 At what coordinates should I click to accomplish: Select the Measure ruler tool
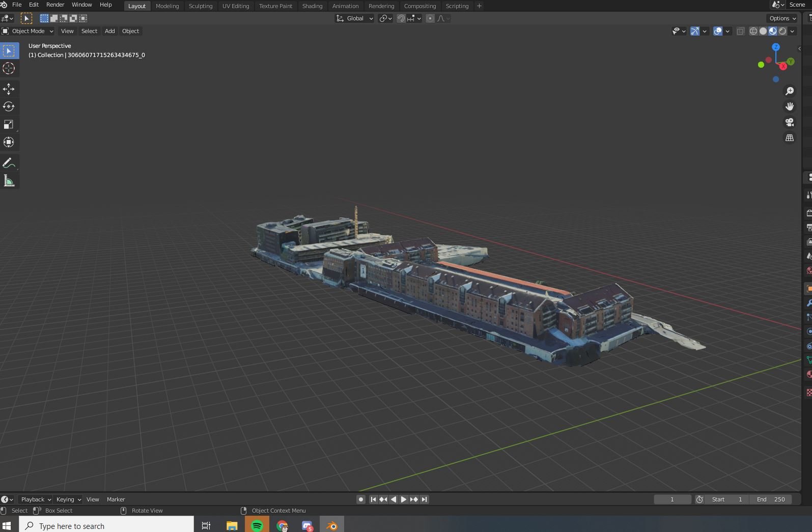(9, 181)
